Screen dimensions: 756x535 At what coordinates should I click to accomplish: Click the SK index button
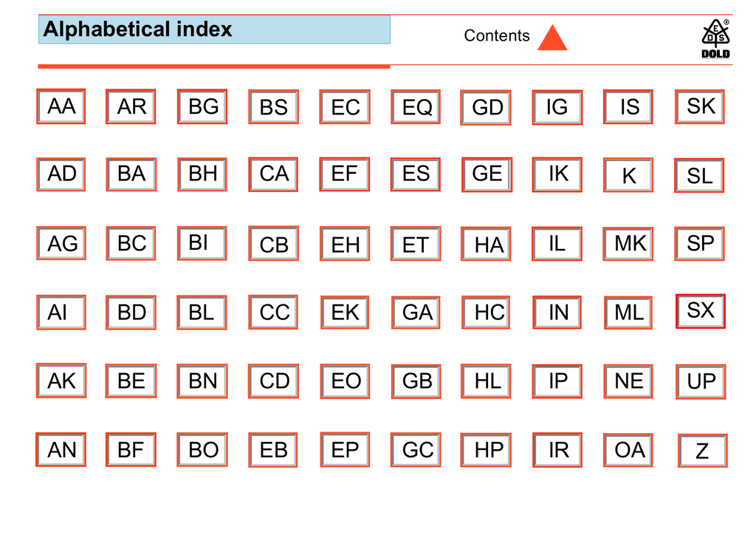tap(700, 106)
